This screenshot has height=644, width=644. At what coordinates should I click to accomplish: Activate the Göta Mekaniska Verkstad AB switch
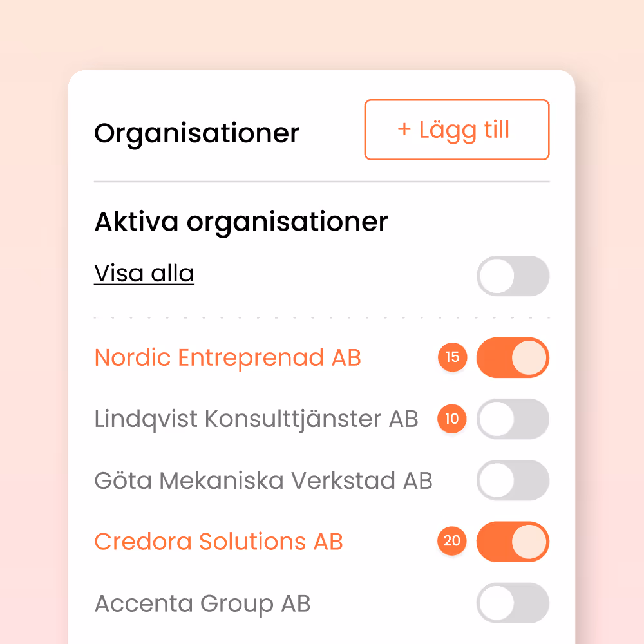[513, 480]
